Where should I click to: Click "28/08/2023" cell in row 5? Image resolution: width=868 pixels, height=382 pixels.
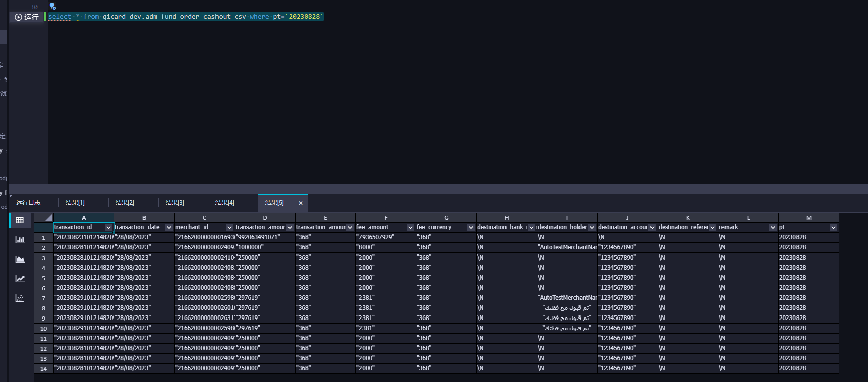(144, 278)
